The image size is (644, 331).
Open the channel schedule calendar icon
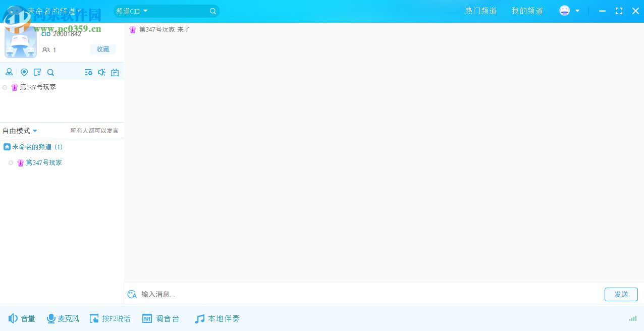(x=115, y=72)
